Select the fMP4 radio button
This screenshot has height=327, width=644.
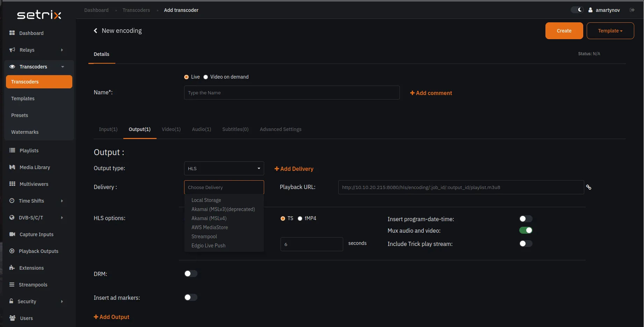300,218
